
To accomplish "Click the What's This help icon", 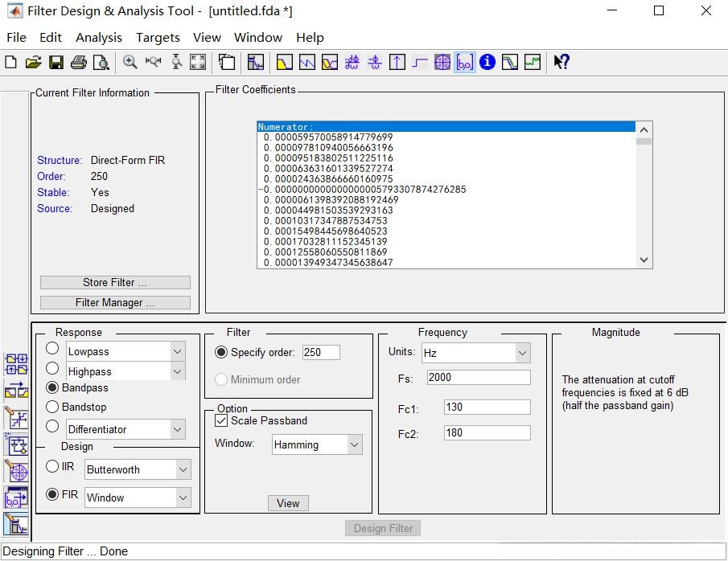I will point(561,63).
